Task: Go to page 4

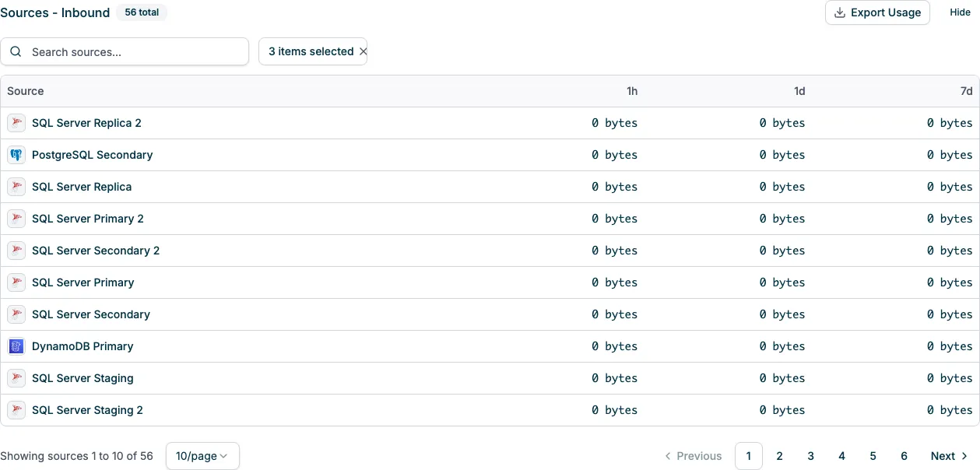Action: pos(842,456)
